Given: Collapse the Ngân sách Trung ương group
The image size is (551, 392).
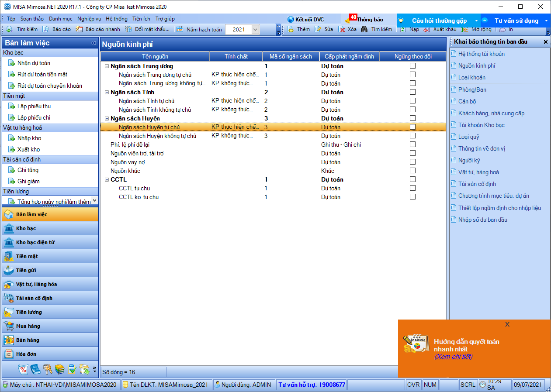Looking at the screenshot, I should tap(107, 66).
